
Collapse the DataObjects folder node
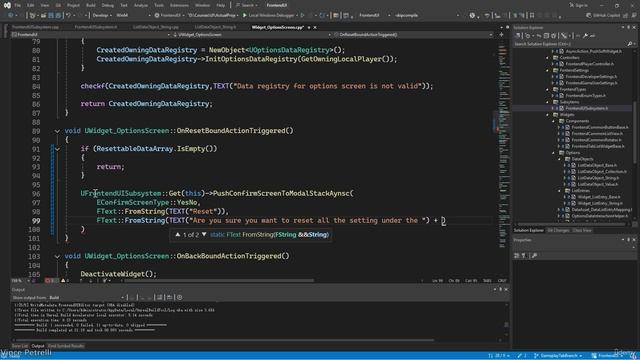(560, 159)
